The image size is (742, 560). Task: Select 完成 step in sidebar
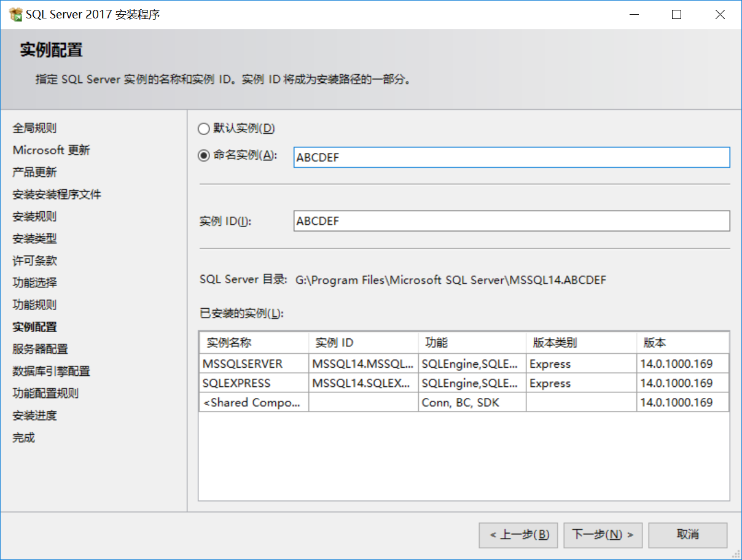23,438
